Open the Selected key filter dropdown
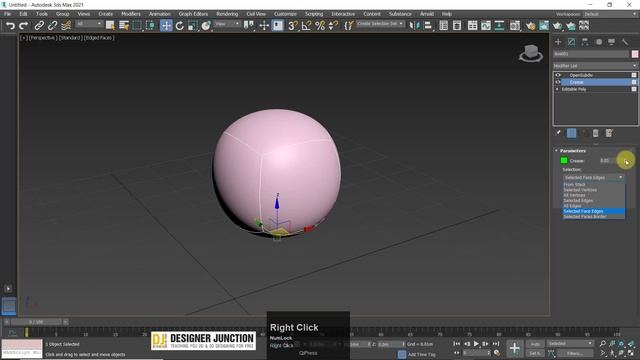The image size is (640, 360). click(x=570, y=344)
